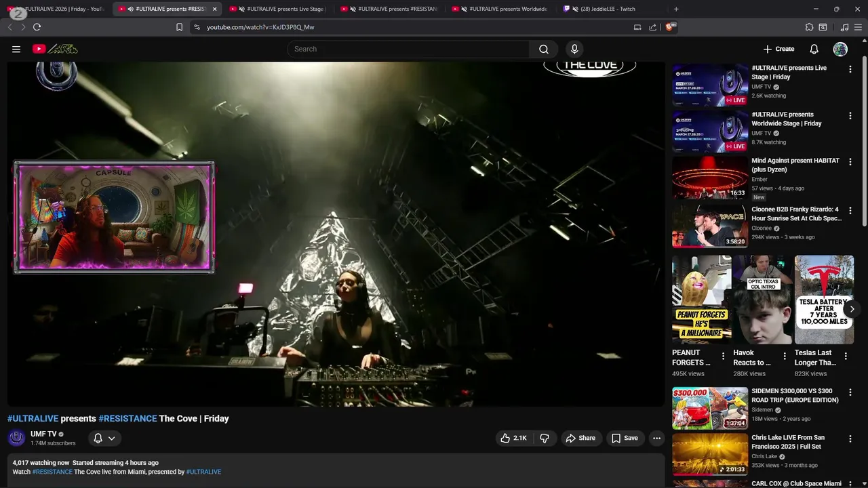Open options for Teslas Last Longer short
The width and height of the screenshot is (868, 488).
click(x=846, y=356)
